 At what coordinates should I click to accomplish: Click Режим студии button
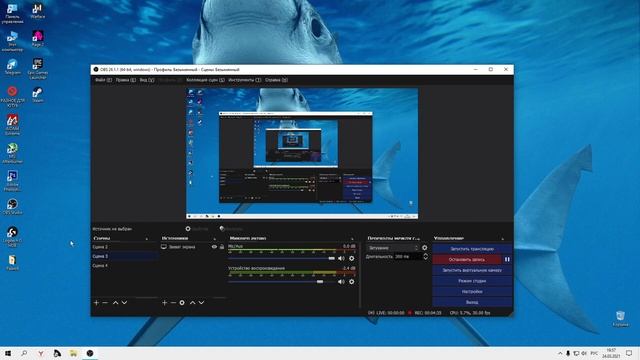(x=472, y=281)
